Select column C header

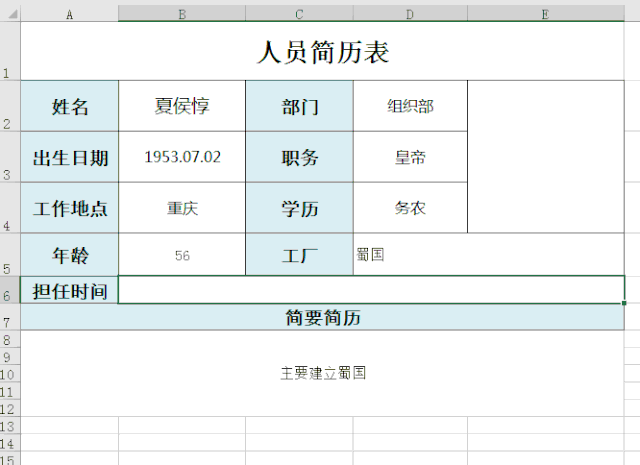click(x=299, y=14)
